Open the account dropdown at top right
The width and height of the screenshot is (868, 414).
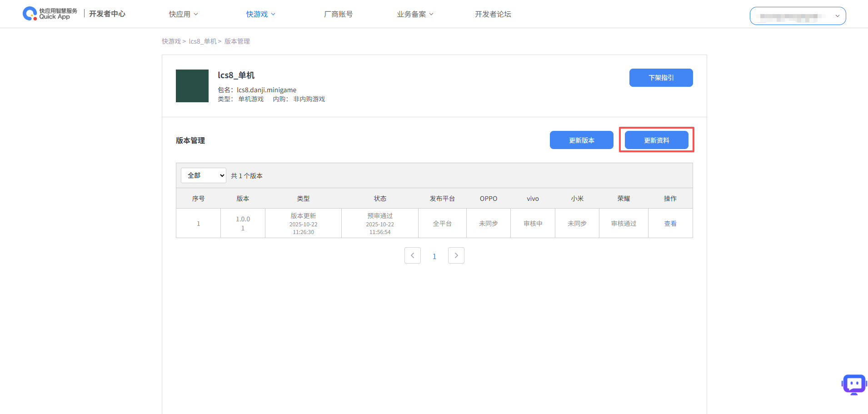click(x=798, y=16)
